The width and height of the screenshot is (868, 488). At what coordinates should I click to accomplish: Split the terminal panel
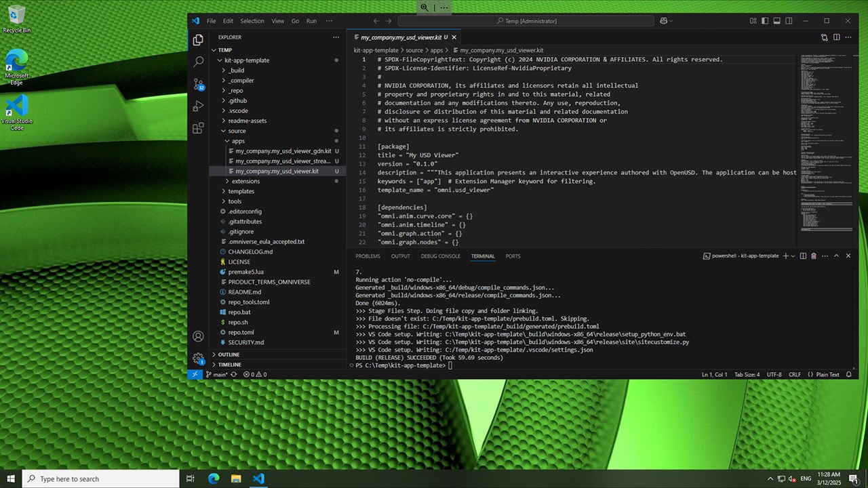tap(803, 256)
